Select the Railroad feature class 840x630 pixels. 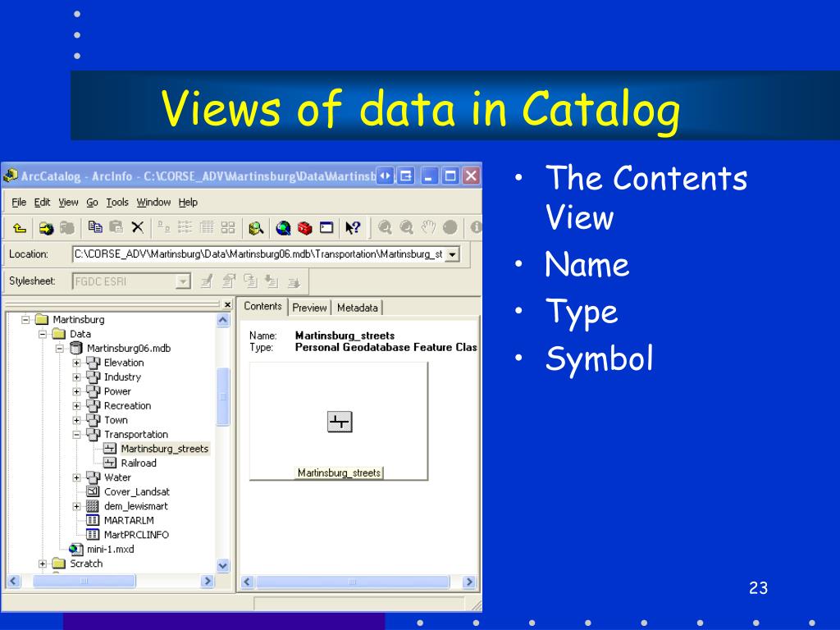click(x=138, y=463)
